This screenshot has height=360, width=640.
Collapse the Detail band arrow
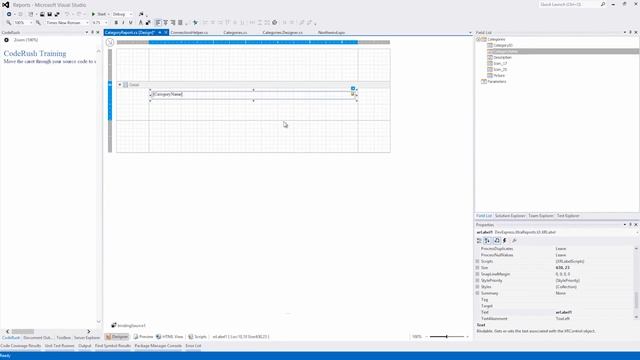coord(120,85)
